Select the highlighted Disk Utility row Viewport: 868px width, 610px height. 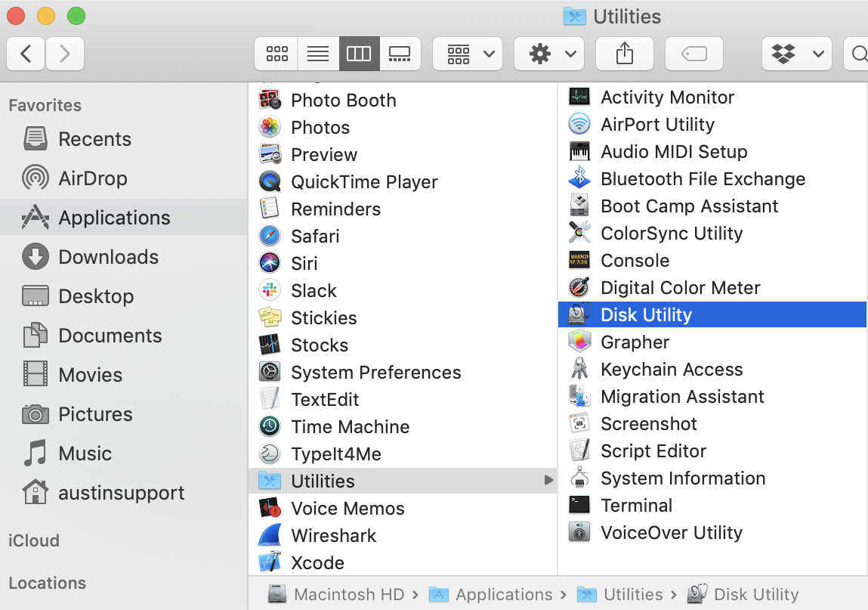712,314
